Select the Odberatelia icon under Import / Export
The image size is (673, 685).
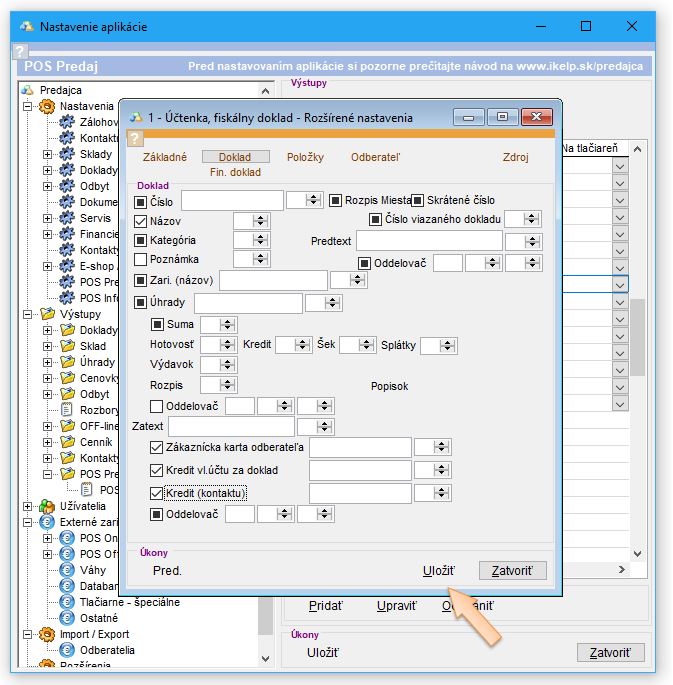67,650
